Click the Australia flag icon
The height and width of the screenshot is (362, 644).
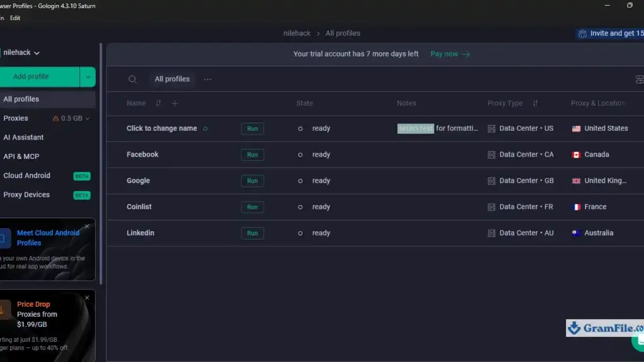[576, 233]
